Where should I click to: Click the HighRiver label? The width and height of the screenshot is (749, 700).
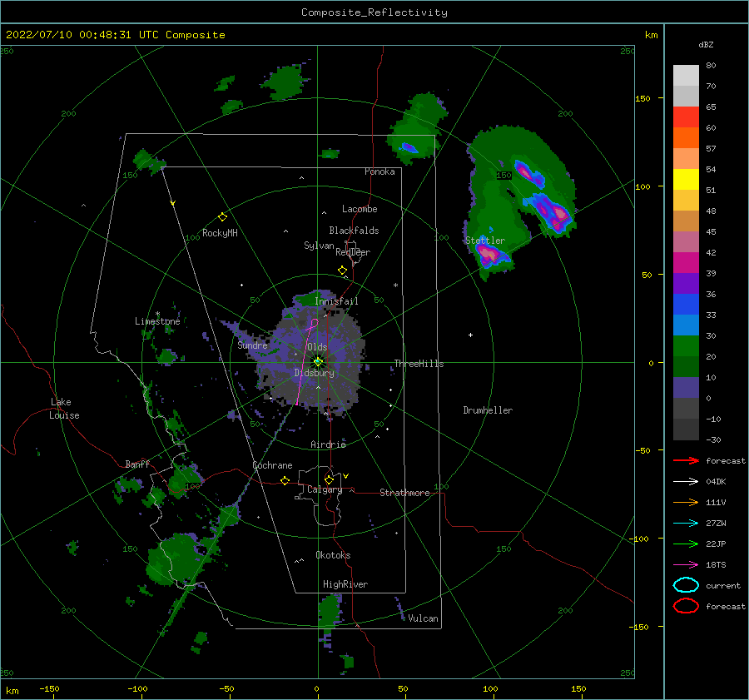[345, 584]
